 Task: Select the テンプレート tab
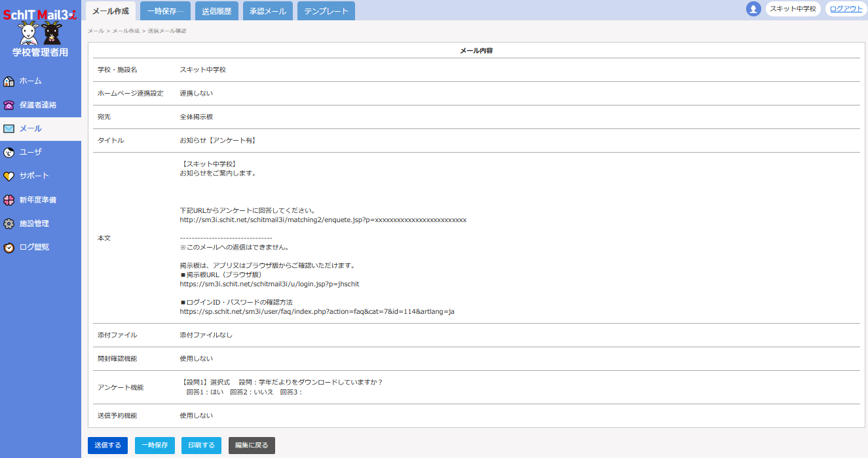[326, 11]
